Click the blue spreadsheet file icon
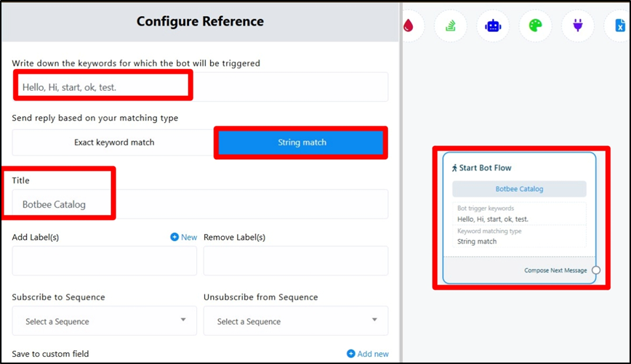 point(619,26)
